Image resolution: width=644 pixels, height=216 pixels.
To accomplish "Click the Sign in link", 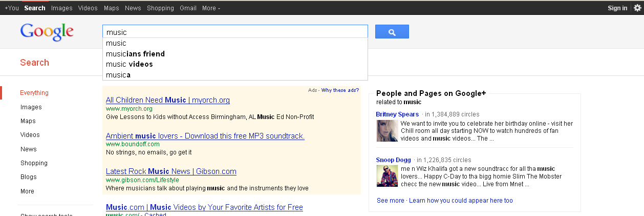I will [617, 8].
